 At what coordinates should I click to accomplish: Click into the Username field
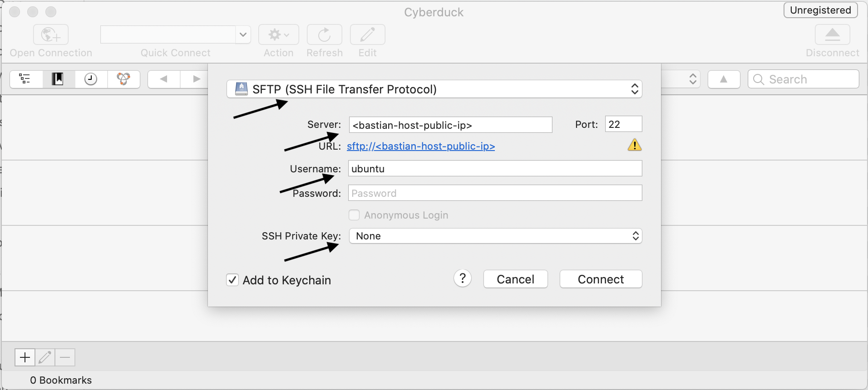pyautogui.click(x=495, y=168)
